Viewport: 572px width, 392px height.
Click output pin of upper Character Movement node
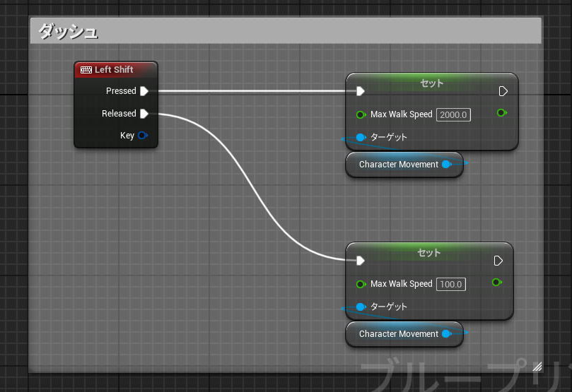pyautogui.click(x=446, y=165)
